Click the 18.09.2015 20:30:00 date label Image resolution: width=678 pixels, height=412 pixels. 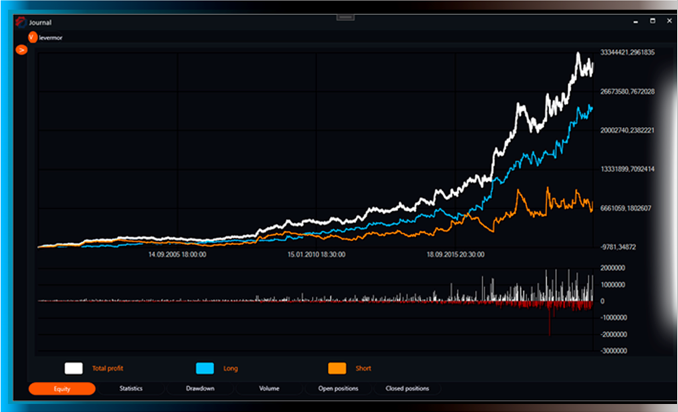pos(456,255)
